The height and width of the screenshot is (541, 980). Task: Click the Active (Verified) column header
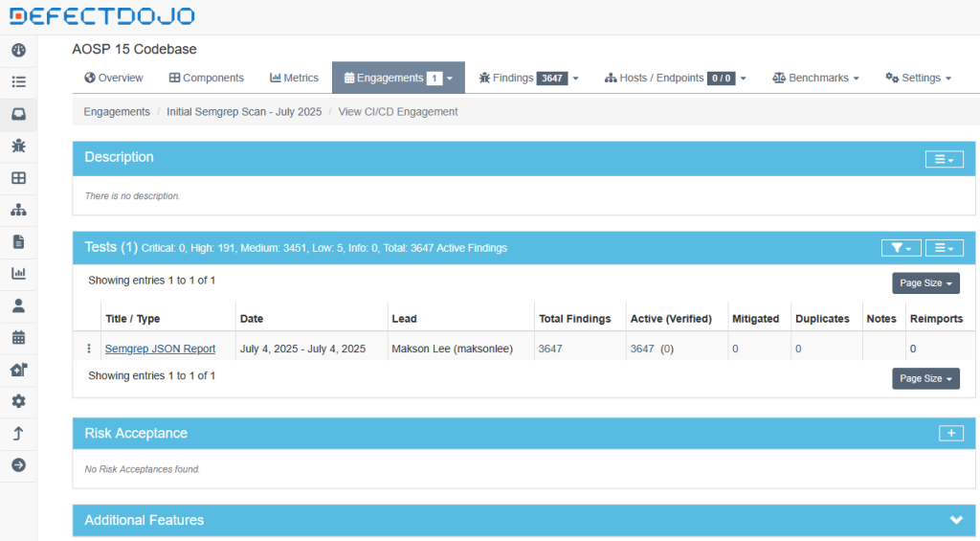(x=671, y=318)
